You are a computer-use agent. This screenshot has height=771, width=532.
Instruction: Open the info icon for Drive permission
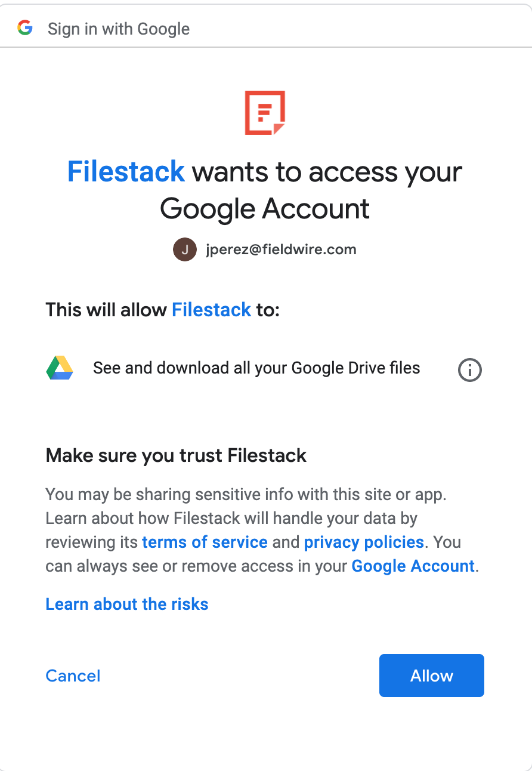click(470, 370)
